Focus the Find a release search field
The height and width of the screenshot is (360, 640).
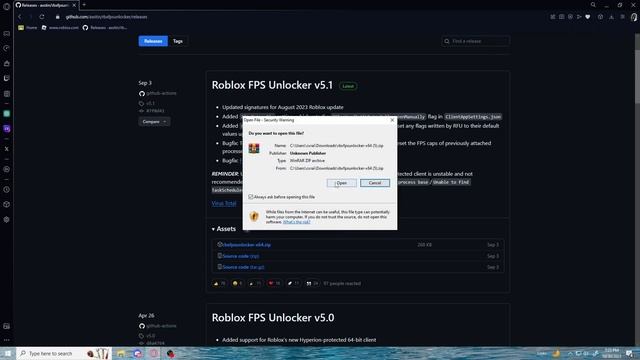(476, 41)
